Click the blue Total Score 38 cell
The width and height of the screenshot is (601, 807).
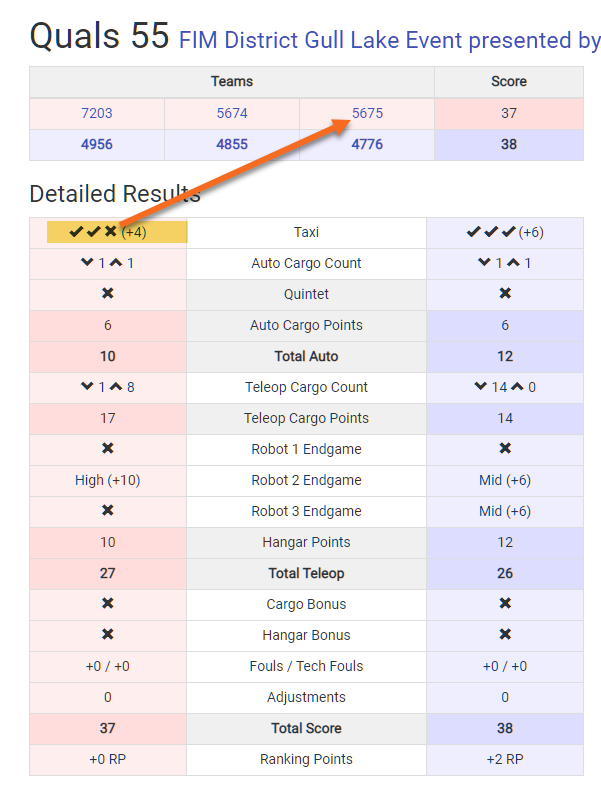point(505,728)
